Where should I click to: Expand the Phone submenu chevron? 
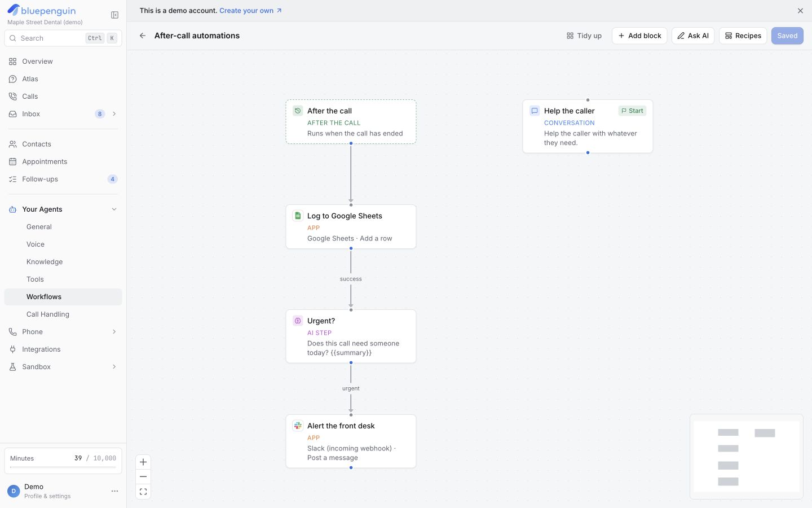point(114,332)
